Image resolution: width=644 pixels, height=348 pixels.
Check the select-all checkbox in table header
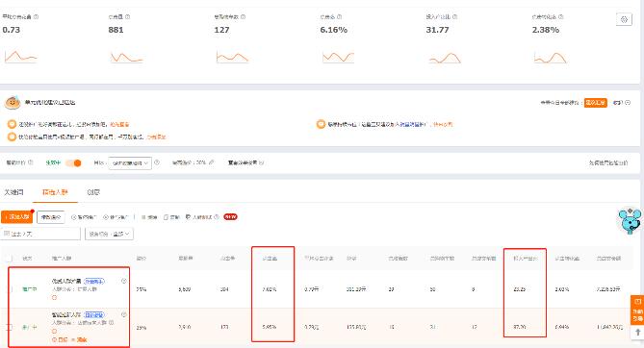[x=9, y=259]
